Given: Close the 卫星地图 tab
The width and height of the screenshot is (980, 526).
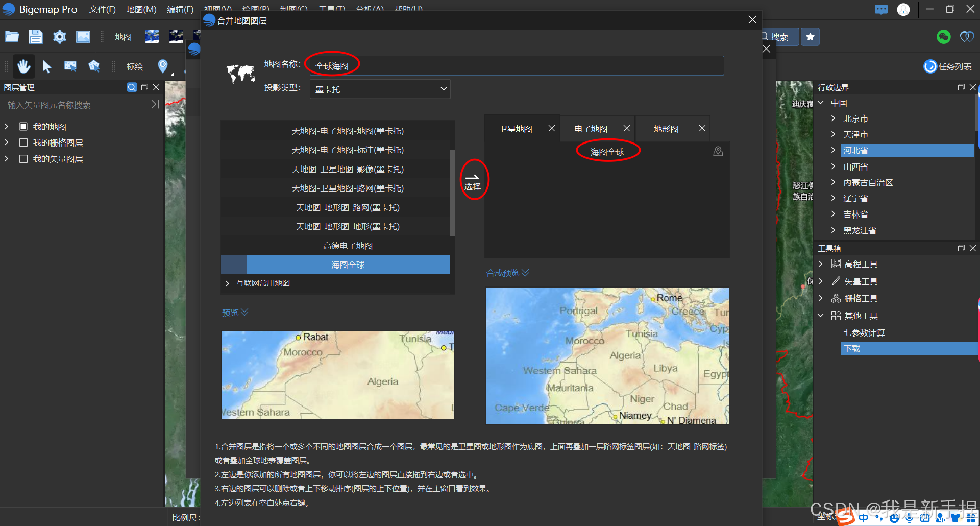Looking at the screenshot, I should point(551,128).
